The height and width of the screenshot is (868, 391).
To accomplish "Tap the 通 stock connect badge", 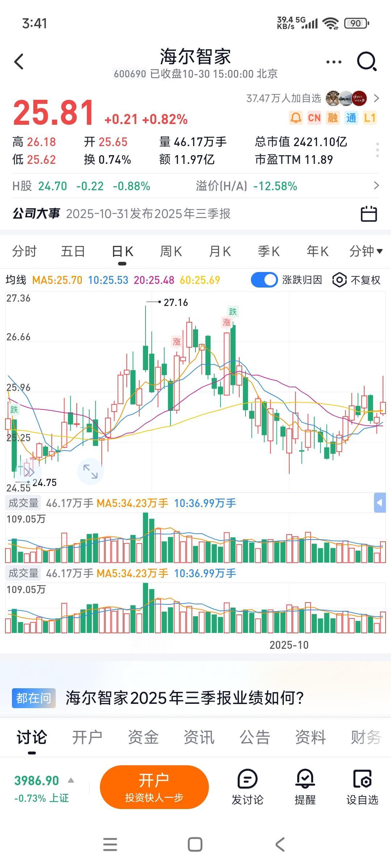I will coord(351,118).
